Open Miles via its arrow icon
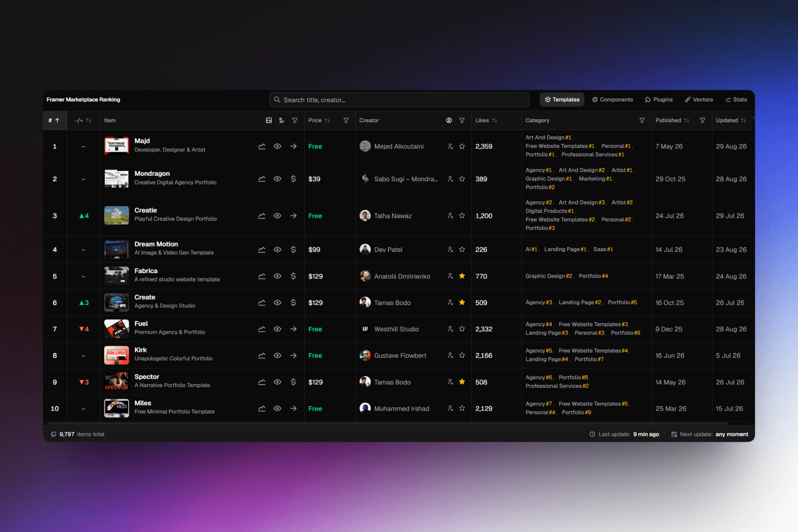The image size is (798, 532). tap(293, 409)
